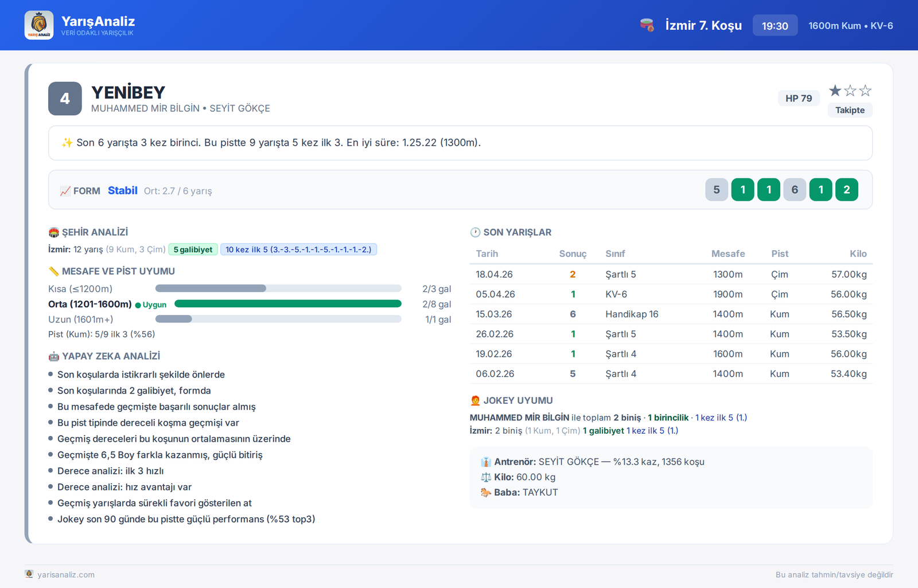This screenshot has width=918, height=588.
Task: Select the 57.00kg weight cell
Action: (849, 274)
